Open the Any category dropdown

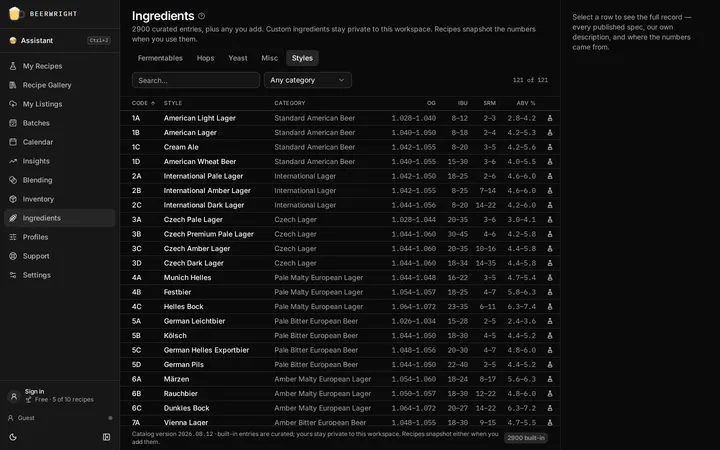(x=308, y=80)
